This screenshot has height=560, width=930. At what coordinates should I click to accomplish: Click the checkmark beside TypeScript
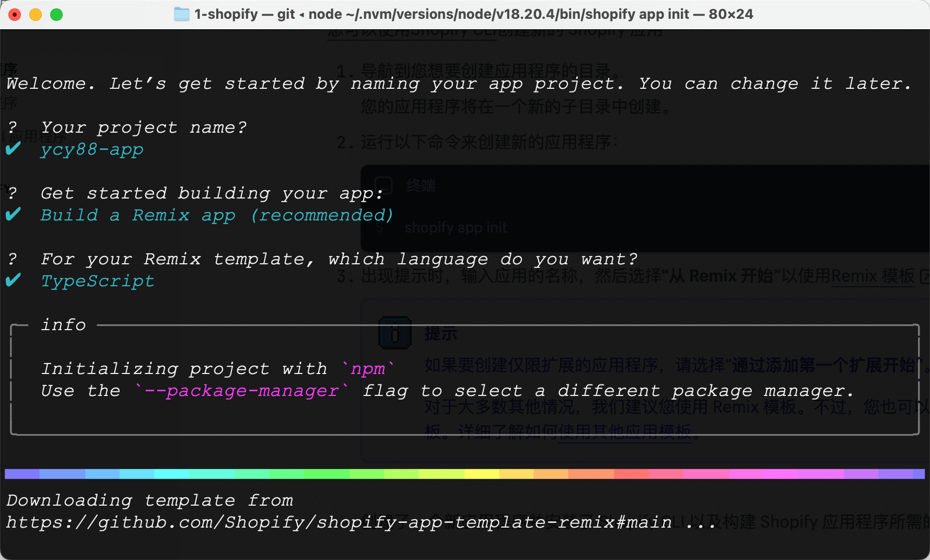13,281
